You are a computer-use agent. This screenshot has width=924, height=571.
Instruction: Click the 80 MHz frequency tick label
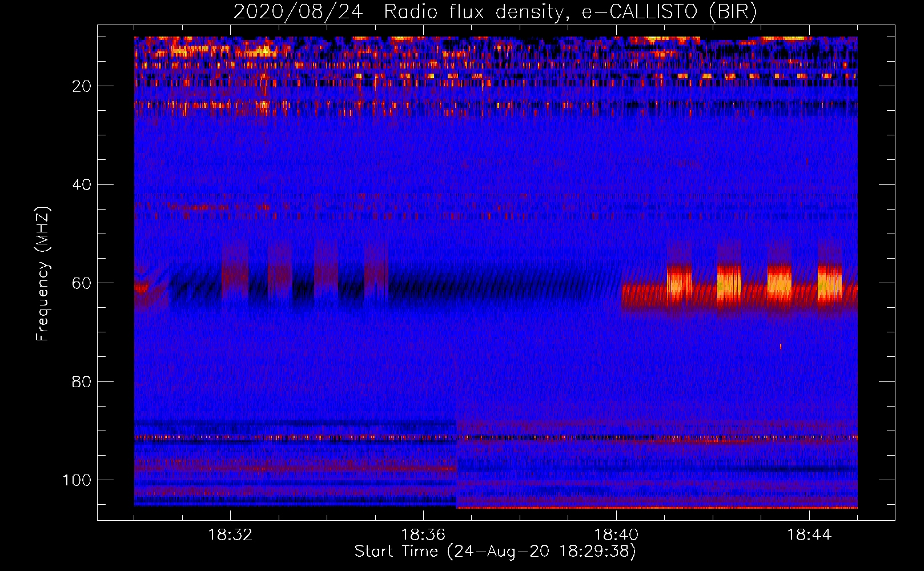pos(82,381)
